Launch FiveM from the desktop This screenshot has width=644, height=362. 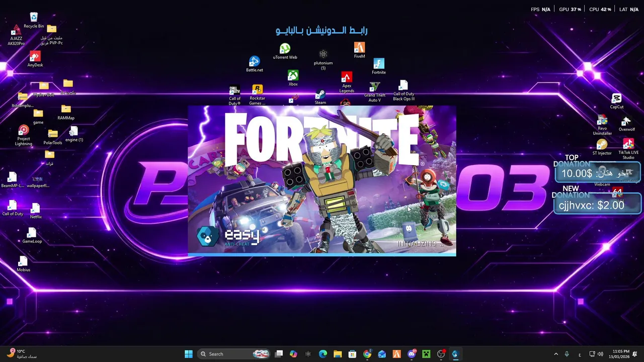(x=359, y=50)
